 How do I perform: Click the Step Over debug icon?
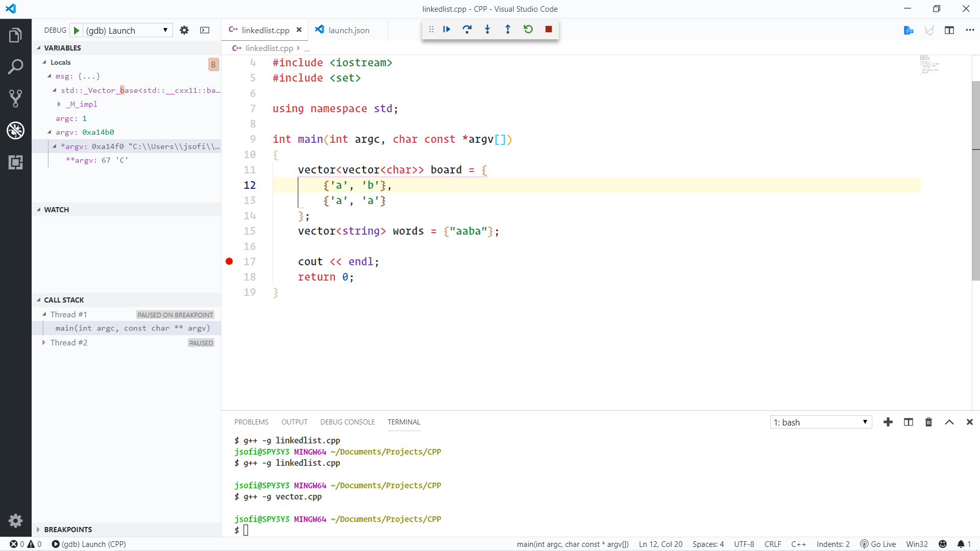467,30
